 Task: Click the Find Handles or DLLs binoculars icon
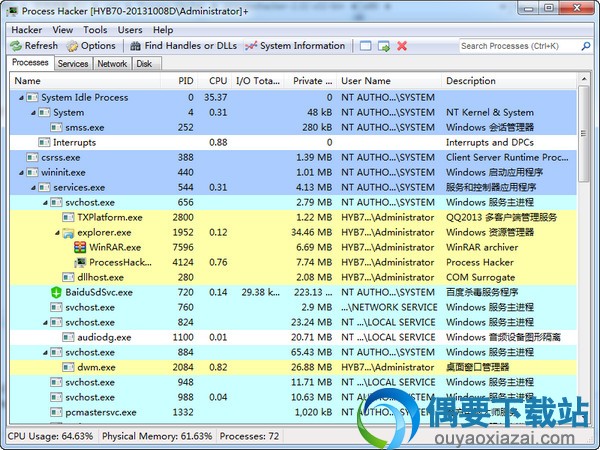click(x=135, y=46)
